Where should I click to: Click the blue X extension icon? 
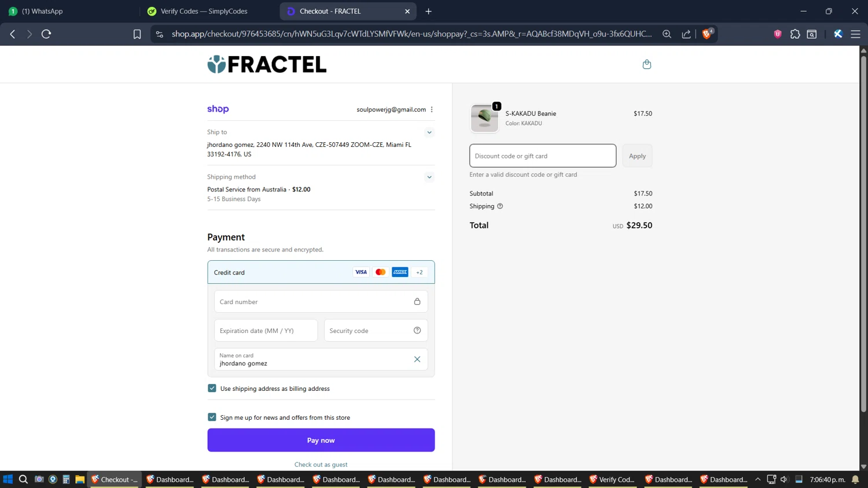pyautogui.click(x=837, y=34)
